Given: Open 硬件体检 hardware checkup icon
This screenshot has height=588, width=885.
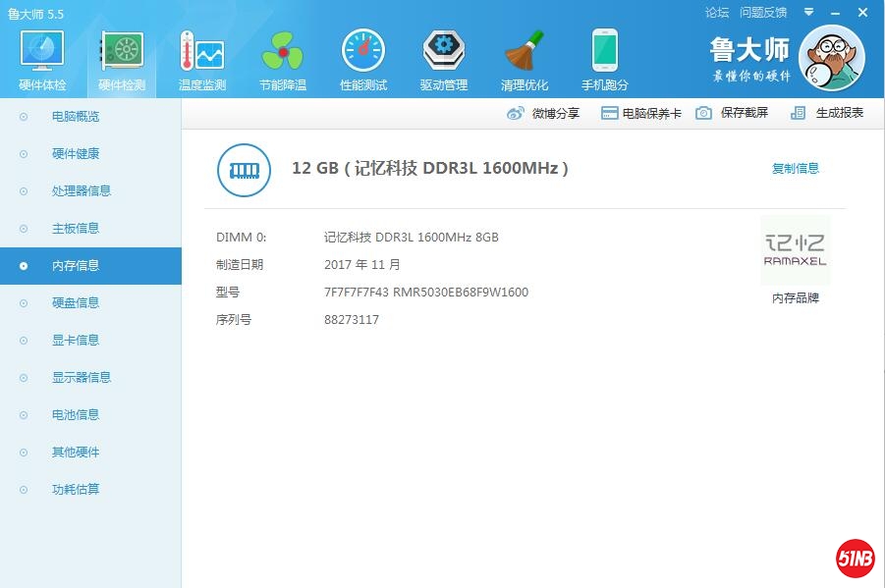Looking at the screenshot, I should [42, 52].
